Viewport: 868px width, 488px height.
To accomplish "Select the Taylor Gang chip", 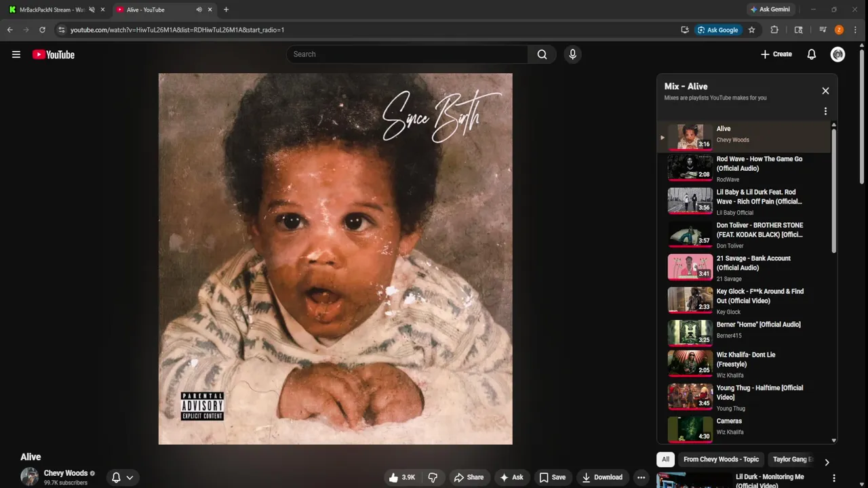I will [792, 460].
